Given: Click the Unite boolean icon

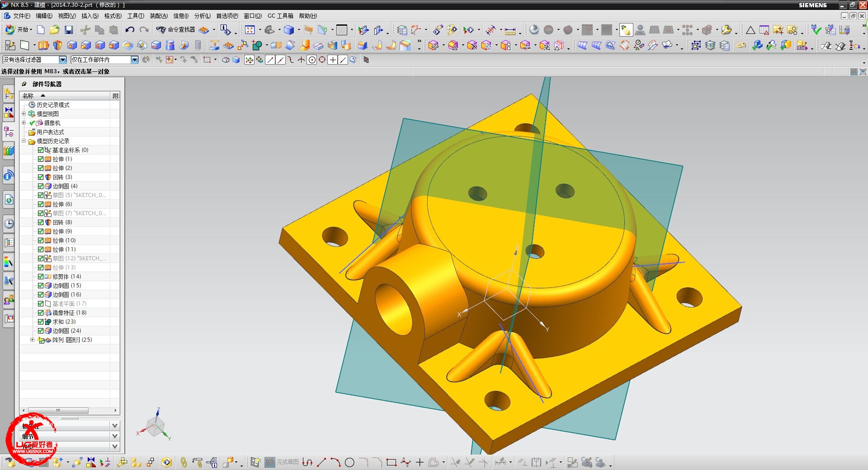Looking at the screenshot, I should click(257, 45).
